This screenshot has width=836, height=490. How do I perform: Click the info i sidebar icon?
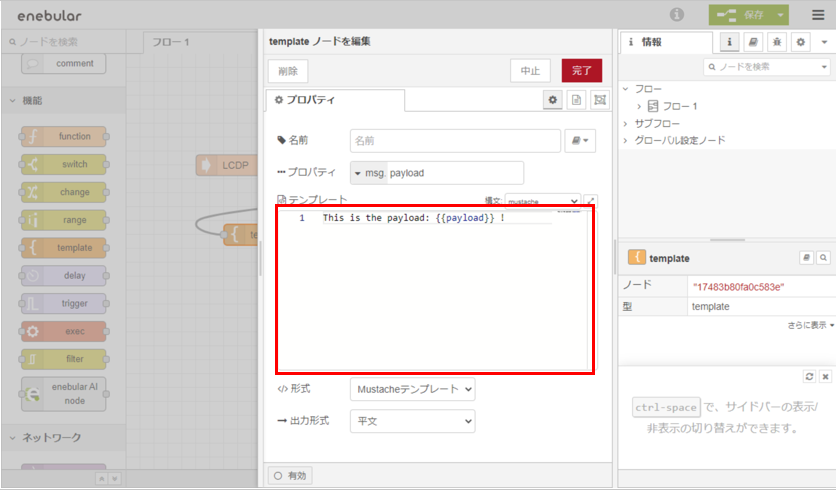point(729,42)
